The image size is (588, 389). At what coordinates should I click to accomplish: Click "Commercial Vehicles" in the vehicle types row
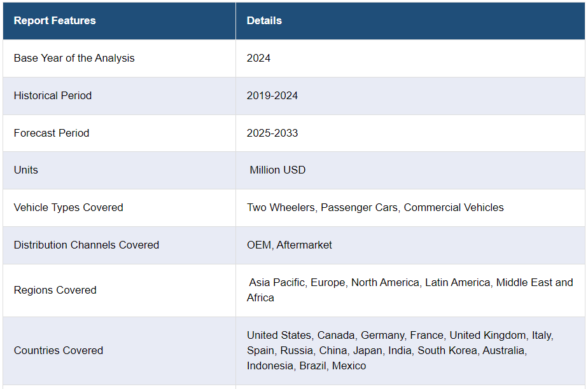click(x=454, y=208)
